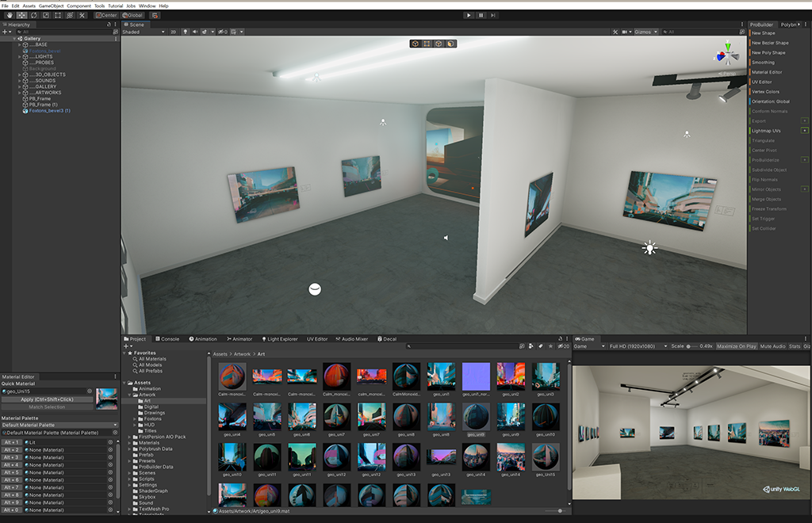The width and height of the screenshot is (812, 523).
Task: Open the scene grid visibility dropdown
Action: pyautogui.click(x=241, y=32)
